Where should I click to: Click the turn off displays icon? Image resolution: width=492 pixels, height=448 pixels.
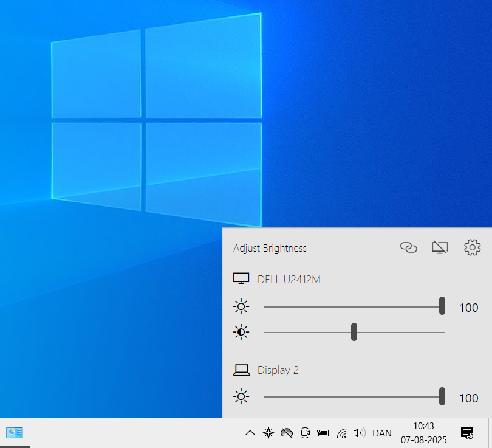point(440,247)
